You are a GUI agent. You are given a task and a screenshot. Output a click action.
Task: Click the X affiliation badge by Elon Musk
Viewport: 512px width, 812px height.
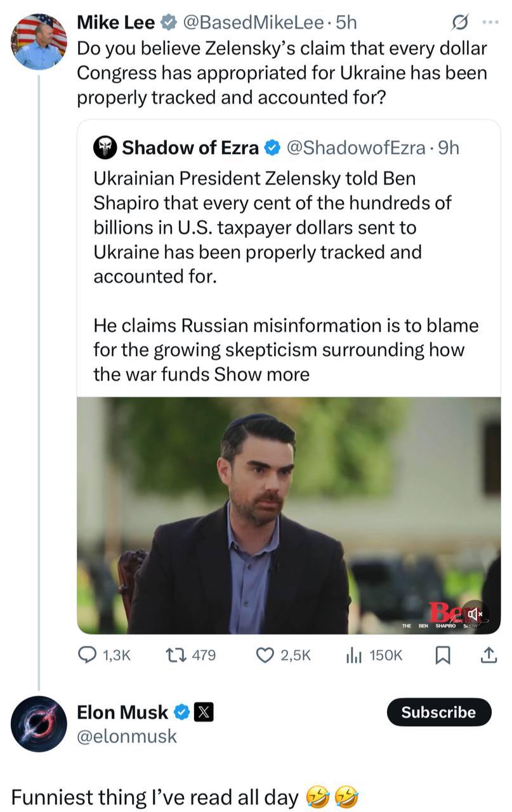(x=202, y=712)
